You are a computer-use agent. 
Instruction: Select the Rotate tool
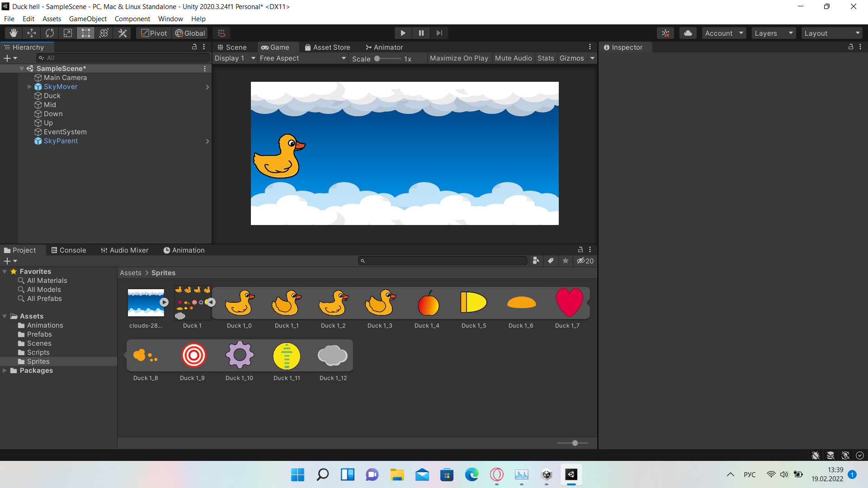pos(50,33)
